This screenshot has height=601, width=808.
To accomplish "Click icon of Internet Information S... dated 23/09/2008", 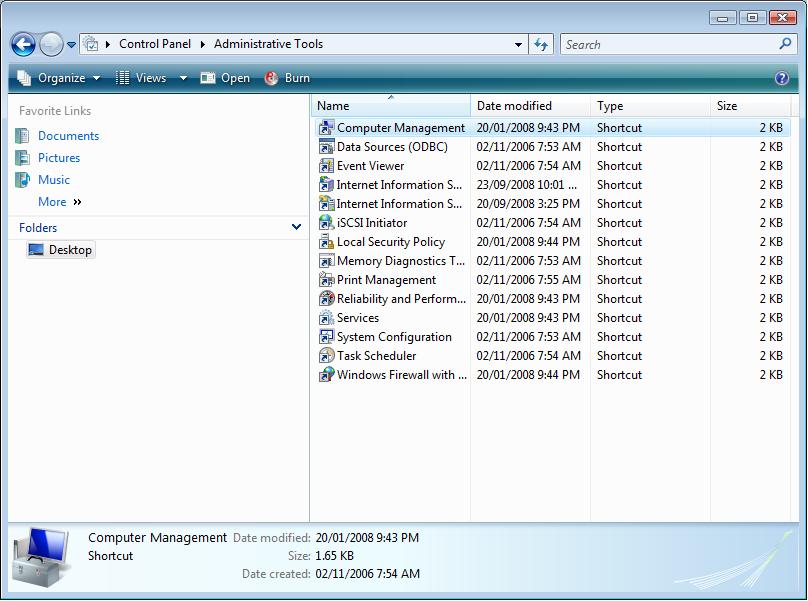I will 326,185.
